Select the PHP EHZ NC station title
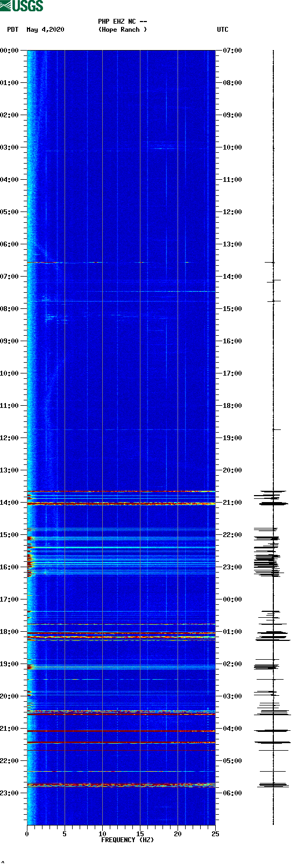This screenshot has height=868, width=297. click(x=123, y=22)
